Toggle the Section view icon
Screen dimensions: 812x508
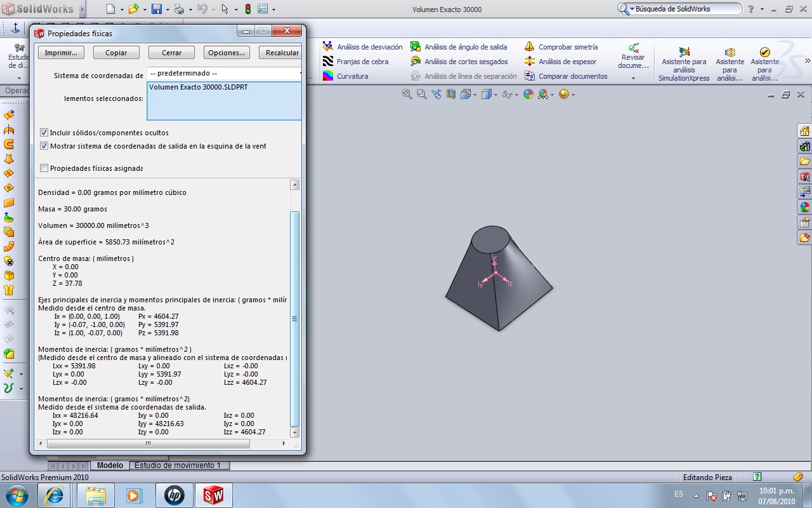[x=451, y=94]
